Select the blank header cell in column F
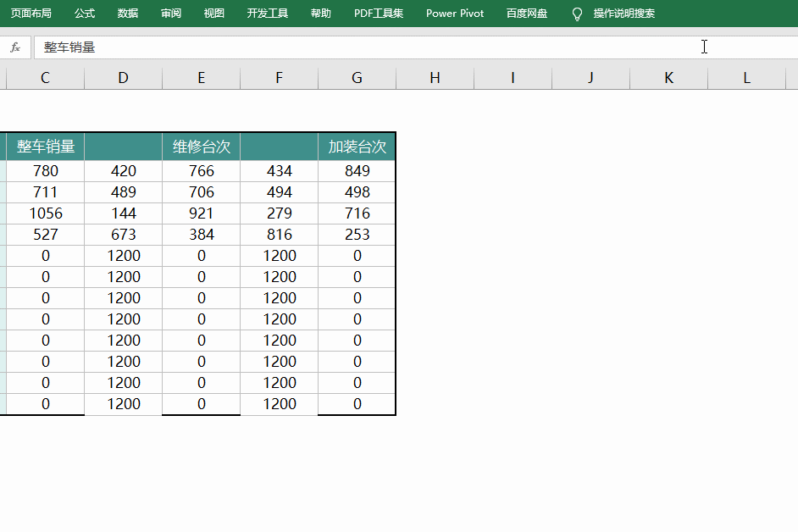 279,147
